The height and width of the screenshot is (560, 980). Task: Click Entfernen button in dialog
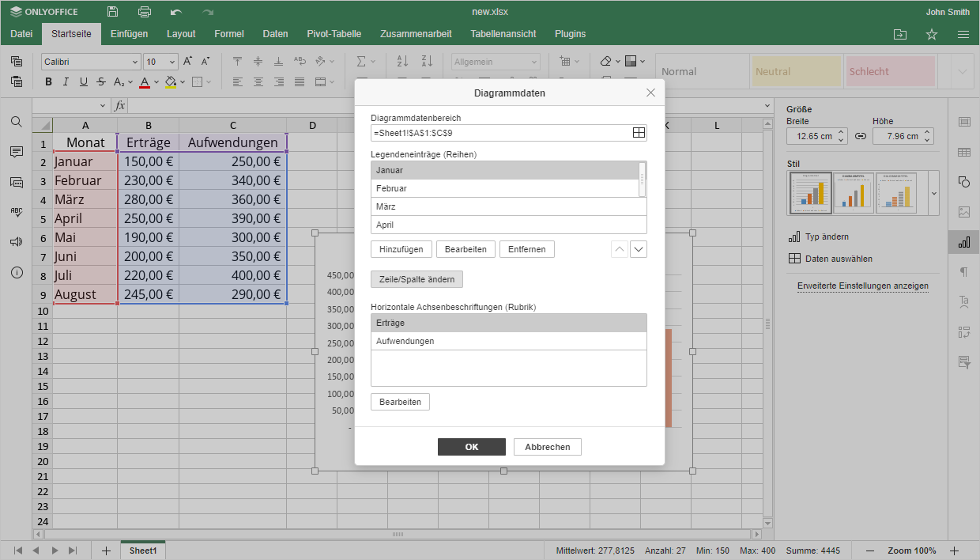pyautogui.click(x=527, y=249)
